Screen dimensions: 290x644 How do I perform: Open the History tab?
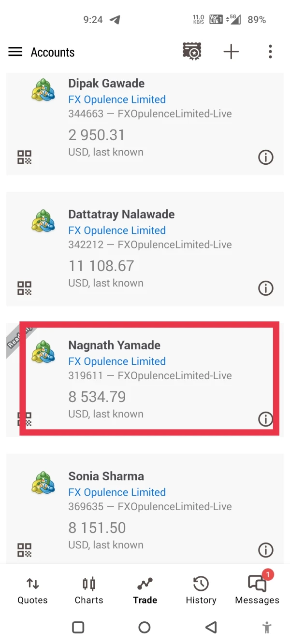point(201,591)
